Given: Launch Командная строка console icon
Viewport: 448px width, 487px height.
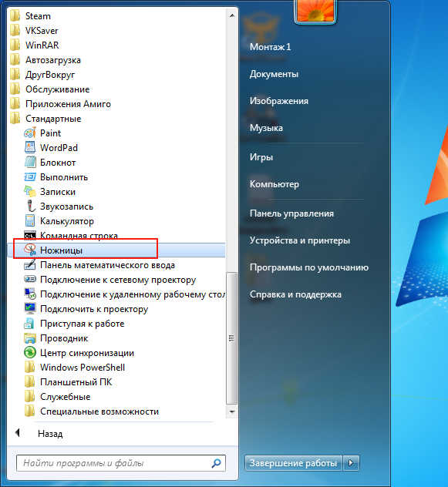Looking at the screenshot, I should pyautogui.click(x=30, y=236).
